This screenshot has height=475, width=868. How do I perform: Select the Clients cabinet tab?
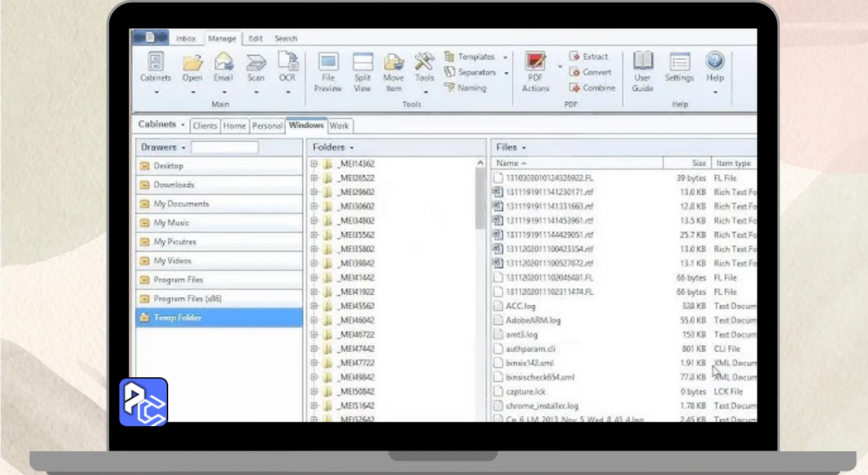coord(205,126)
